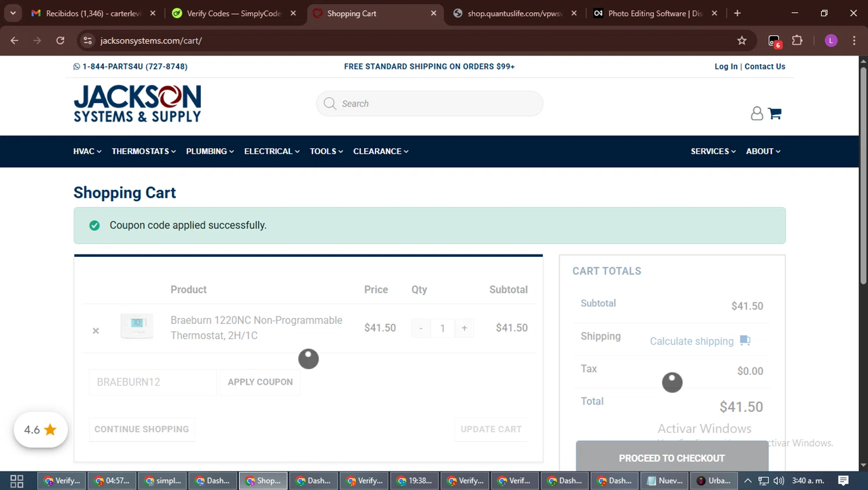Open Braeburn 1220NC thermostat product link

click(256, 328)
